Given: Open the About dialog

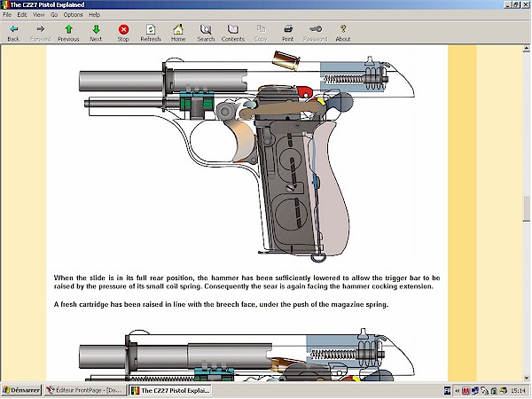Looking at the screenshot, I should point(342,34).
